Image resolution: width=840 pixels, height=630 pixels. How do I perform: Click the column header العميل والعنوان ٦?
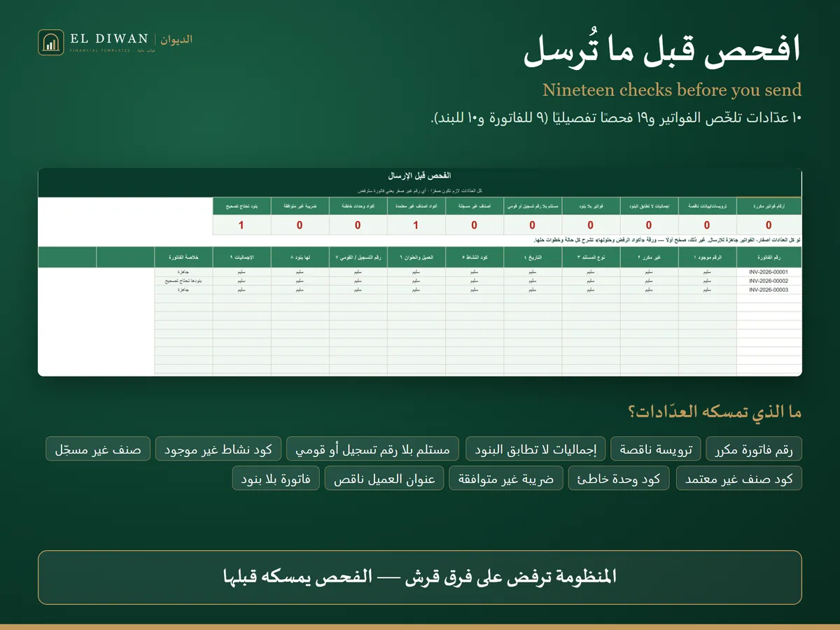(416, 258)
